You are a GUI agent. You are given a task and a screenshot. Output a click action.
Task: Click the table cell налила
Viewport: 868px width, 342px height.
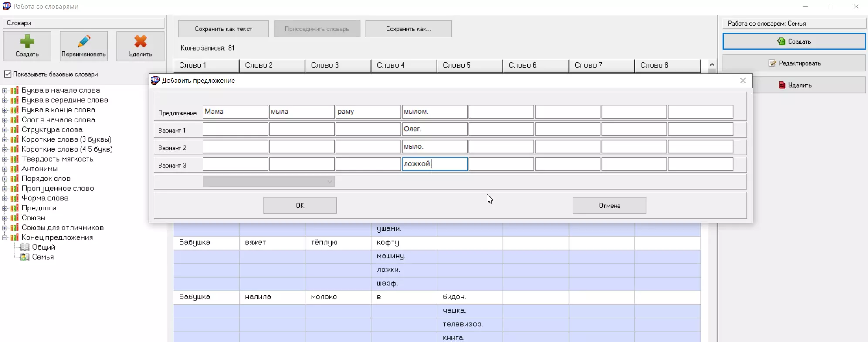pyautogui.click(x=272, y=297)
